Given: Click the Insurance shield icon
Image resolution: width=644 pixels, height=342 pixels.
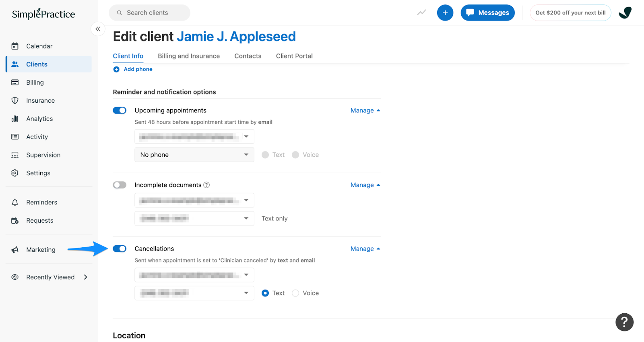Looking at the screenshot, I should (x=15, y=100).
